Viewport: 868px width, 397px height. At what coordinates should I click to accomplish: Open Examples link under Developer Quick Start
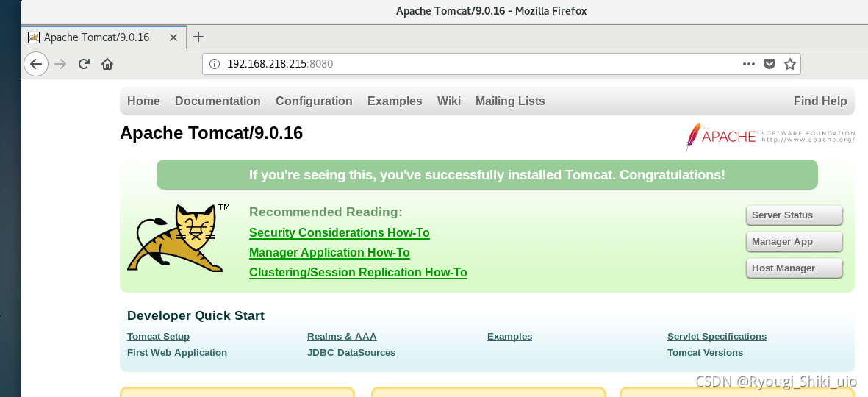510,337
